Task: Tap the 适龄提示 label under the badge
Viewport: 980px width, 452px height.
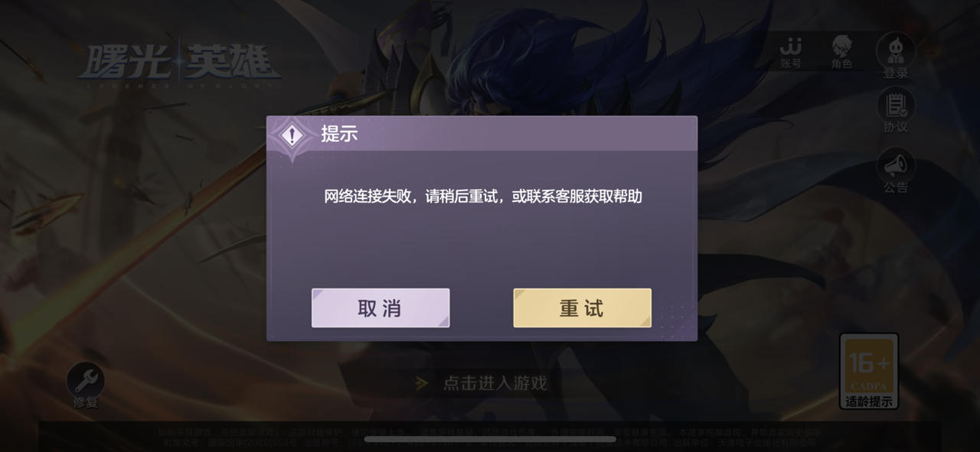Action: tap(869, 402)
